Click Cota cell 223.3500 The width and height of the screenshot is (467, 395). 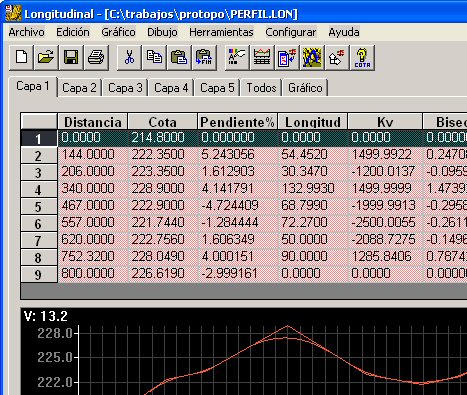click(163, 172)
